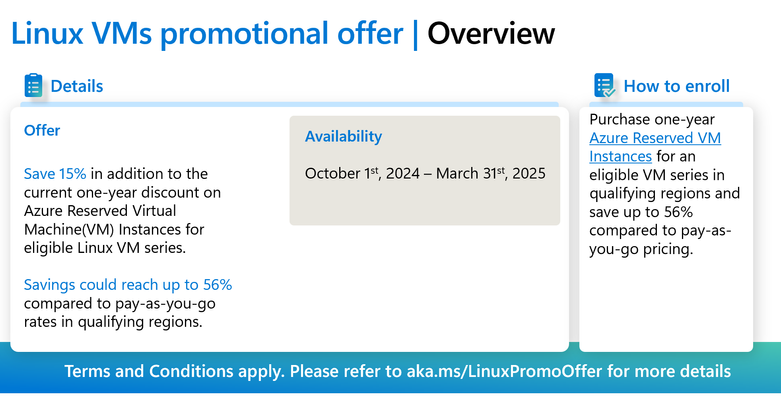Click 'Savings could reach up to 56%' text
This screenshot has width=781, height=400.
tap(128, 285)
